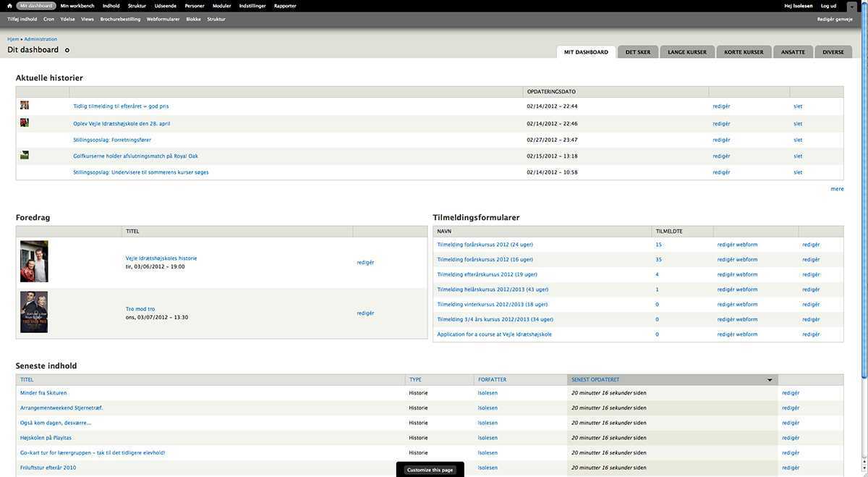Switch to the Lange kurser tab
Screen dimensions: 868x477
[x=686, y=52]
